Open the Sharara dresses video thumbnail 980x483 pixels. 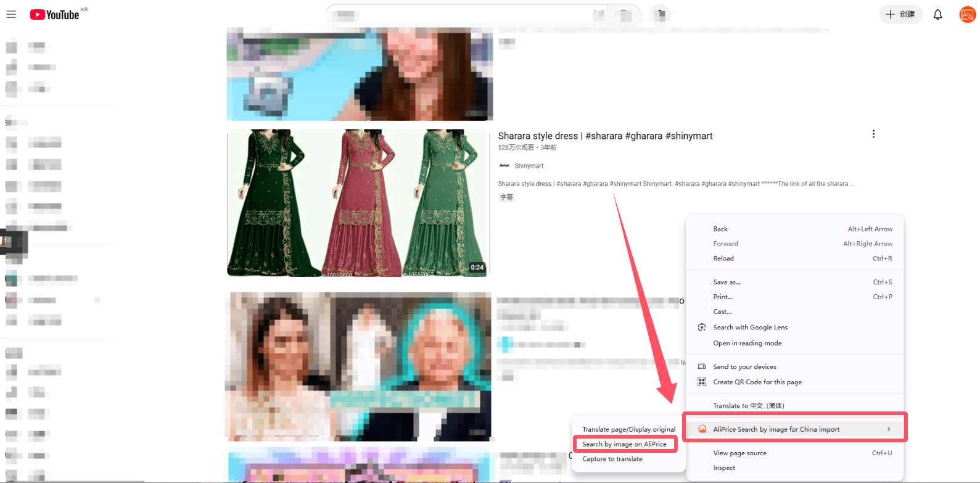tap(358, 202)
